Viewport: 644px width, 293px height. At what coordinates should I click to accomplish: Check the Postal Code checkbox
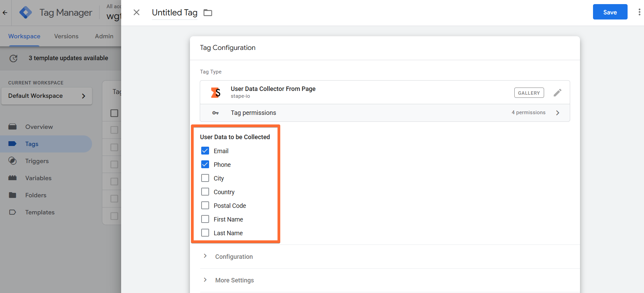pyautogui.click(x=205, y=205)
